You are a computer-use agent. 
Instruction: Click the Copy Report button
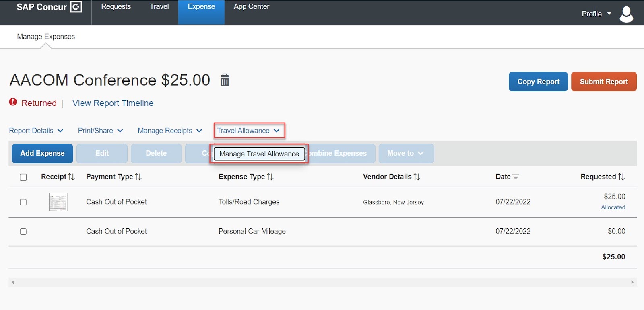538,82
